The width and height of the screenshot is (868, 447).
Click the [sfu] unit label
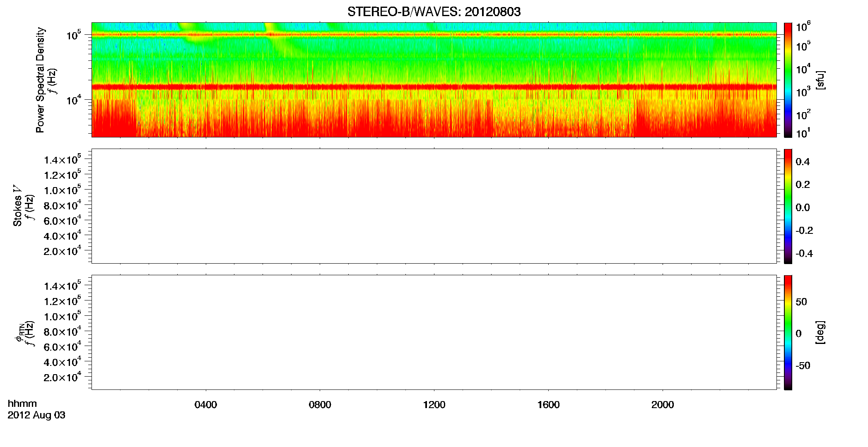pos(820,80)
